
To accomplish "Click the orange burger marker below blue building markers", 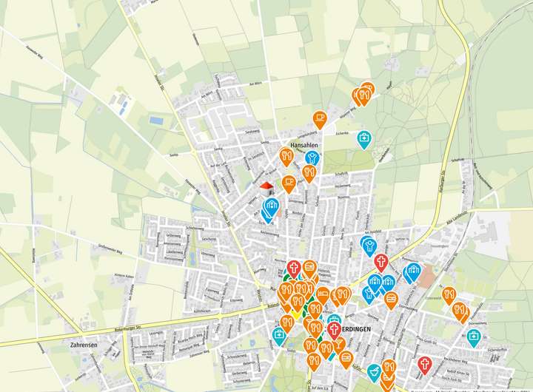I will tap(391, 298).
